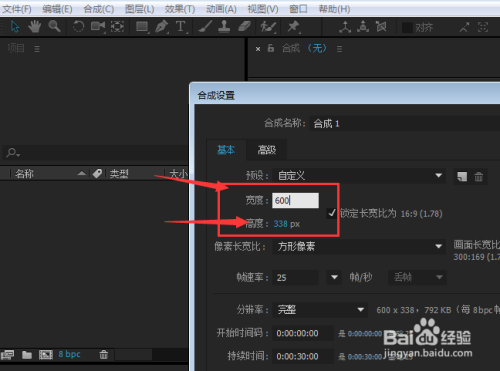Select the Eraser tool
500x371 pixels.
(244, 27)
